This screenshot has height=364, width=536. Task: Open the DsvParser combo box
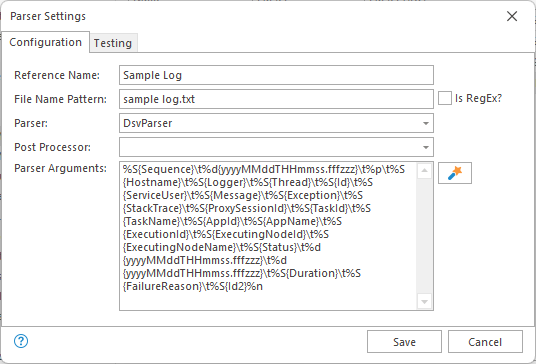(x=276, y=123)
